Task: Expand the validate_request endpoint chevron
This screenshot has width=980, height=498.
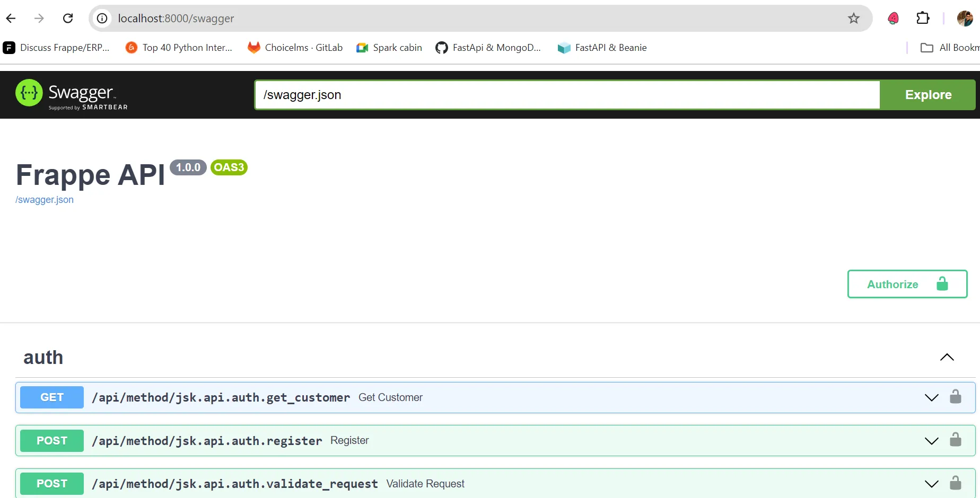Action: click(x=932, y=484)
